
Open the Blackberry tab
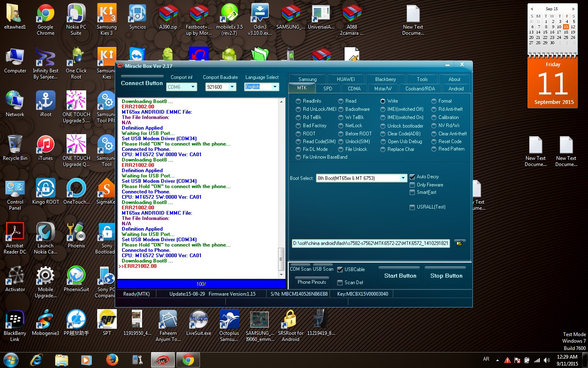pyautogui.click(x=385, y=79)
